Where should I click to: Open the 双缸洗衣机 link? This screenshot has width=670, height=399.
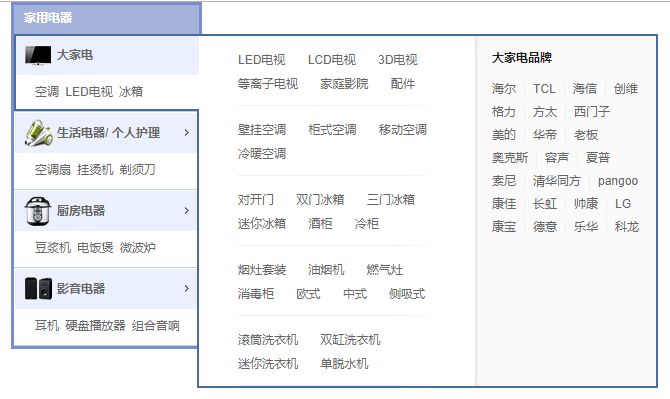tap(350, 340)
